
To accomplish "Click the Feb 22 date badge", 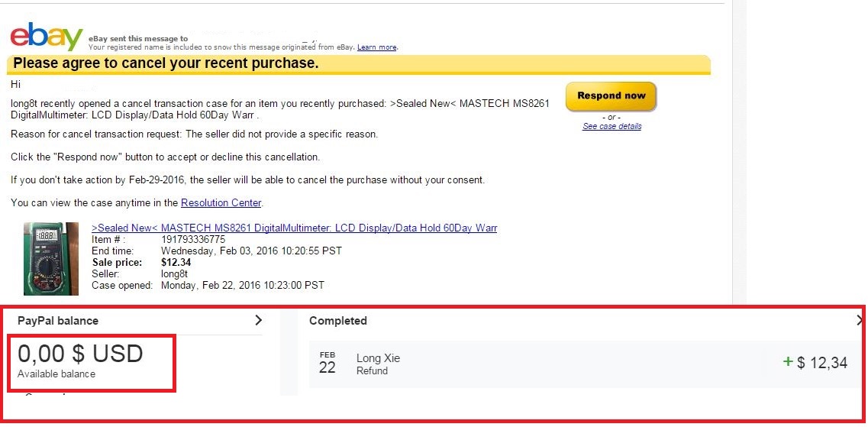I will (x=328, y=364).
